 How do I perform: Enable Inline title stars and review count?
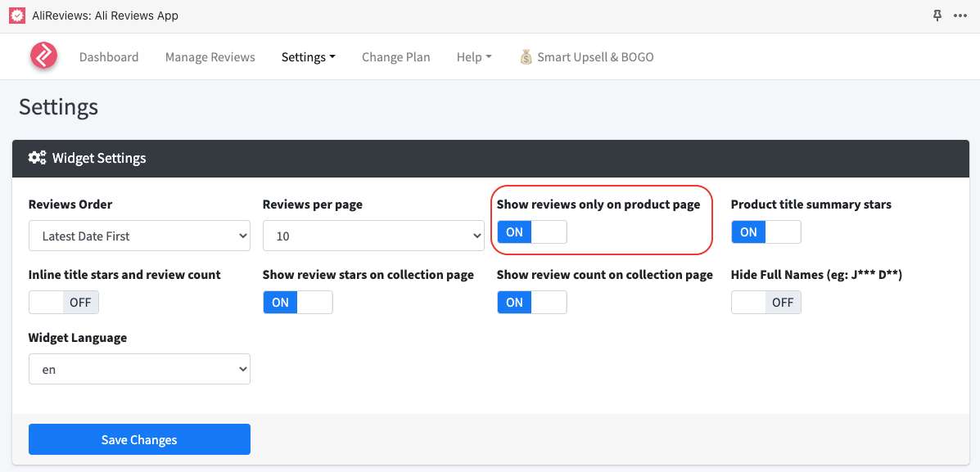64,303
